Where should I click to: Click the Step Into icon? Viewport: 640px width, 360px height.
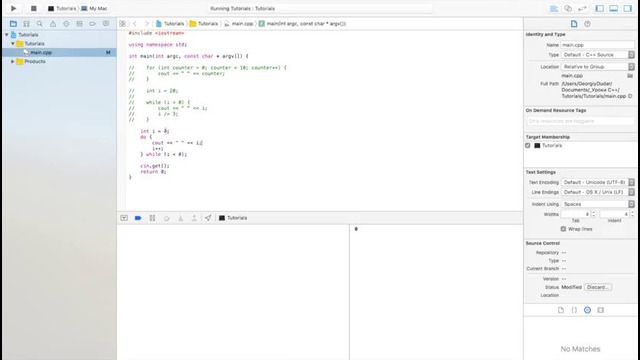coord(180,218)
